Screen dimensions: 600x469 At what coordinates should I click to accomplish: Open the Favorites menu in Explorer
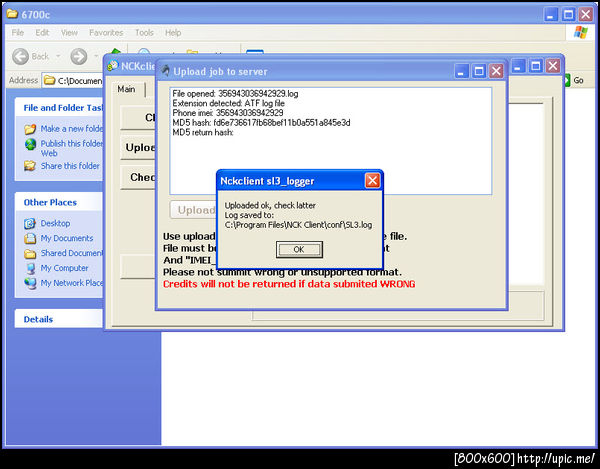coord(106,33)
